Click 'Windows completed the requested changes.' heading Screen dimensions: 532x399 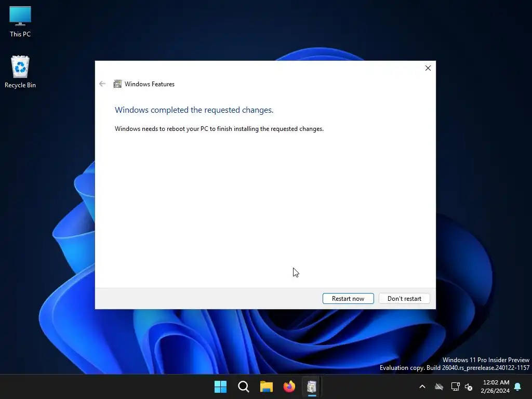(194, 110)
